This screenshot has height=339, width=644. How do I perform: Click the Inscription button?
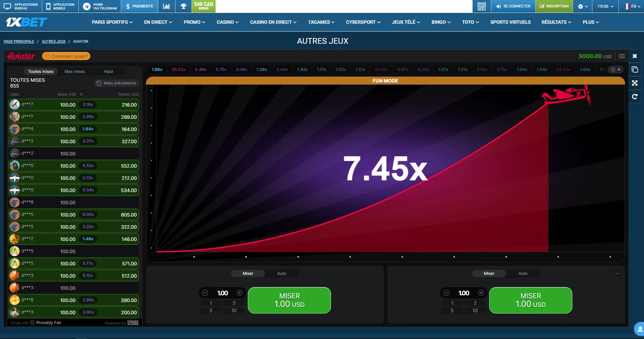click(554, 6)
